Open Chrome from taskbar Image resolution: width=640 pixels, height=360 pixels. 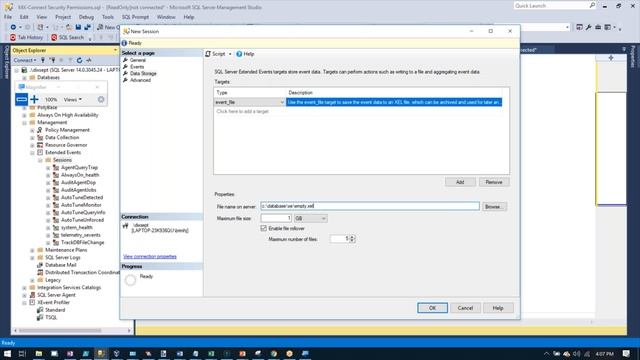click(x=273, y=353)
